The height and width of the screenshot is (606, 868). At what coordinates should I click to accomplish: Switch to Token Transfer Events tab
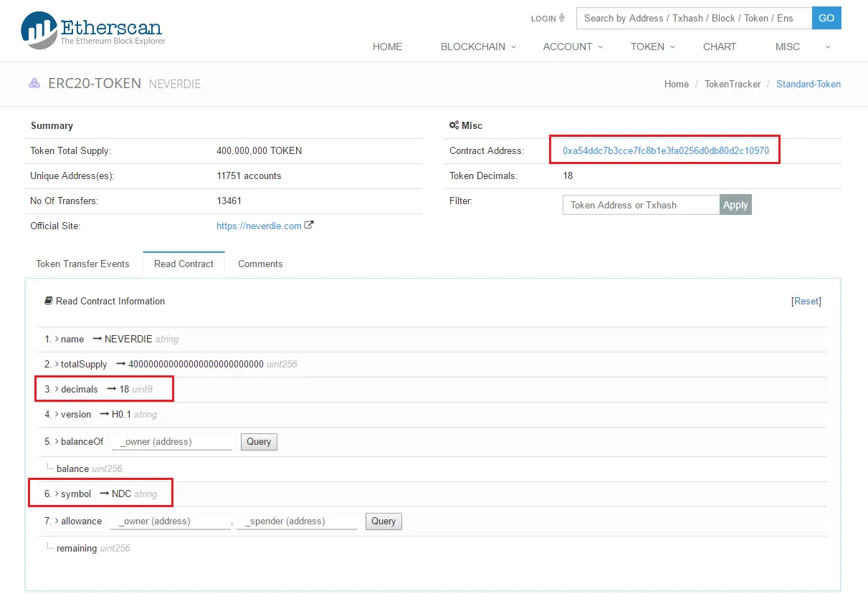[x=82, y=264]
